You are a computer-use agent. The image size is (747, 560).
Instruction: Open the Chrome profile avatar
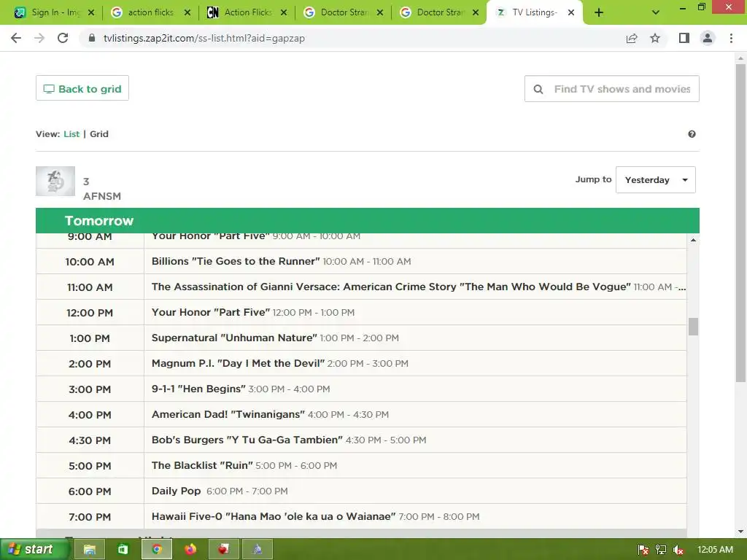click(708, 38)
